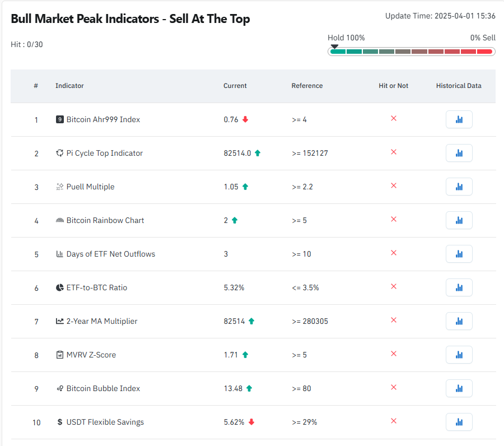Click the Reference column header
This screenshot has width=504, height=446.
307,86
